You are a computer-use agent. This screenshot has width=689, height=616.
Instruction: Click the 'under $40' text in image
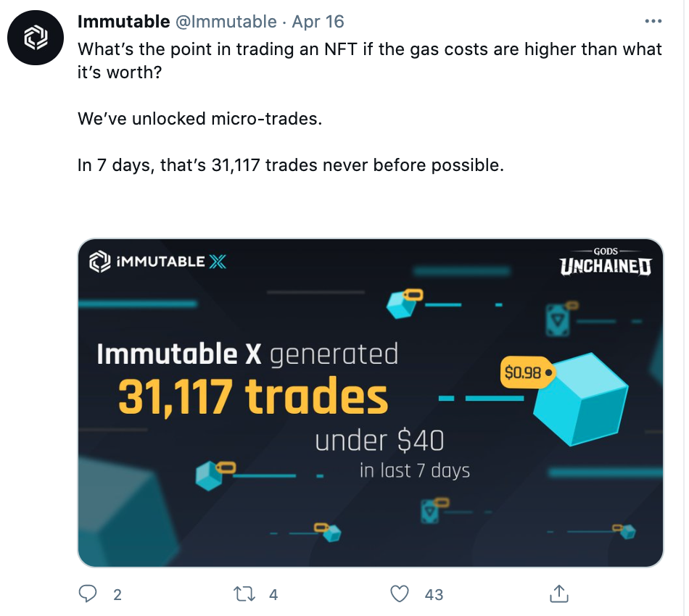click(x=379, y=441)
